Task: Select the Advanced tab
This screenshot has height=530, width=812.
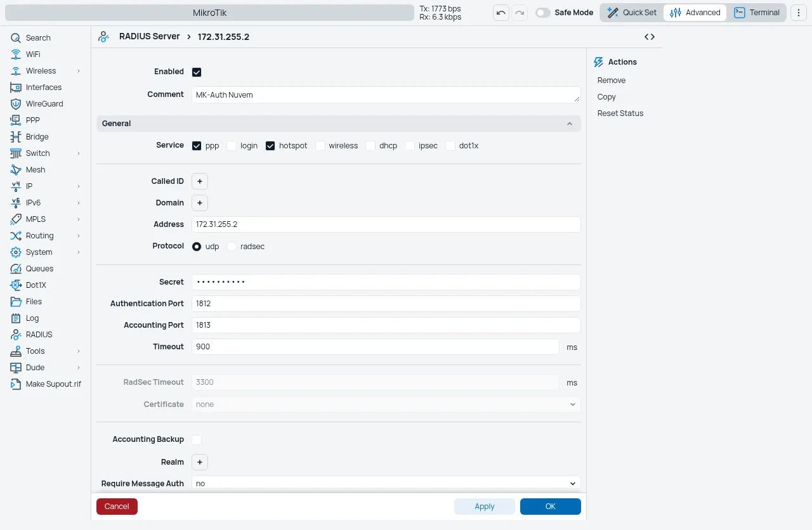Action: click(695, 13)
